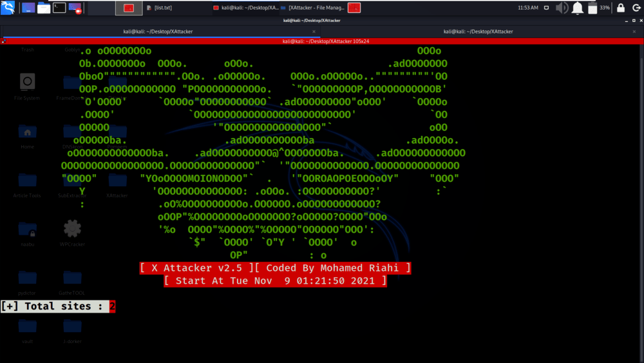Viewport: 644px width, 363px height.
Task: Click the show desktop panel icon
Action: pos(28,7)
